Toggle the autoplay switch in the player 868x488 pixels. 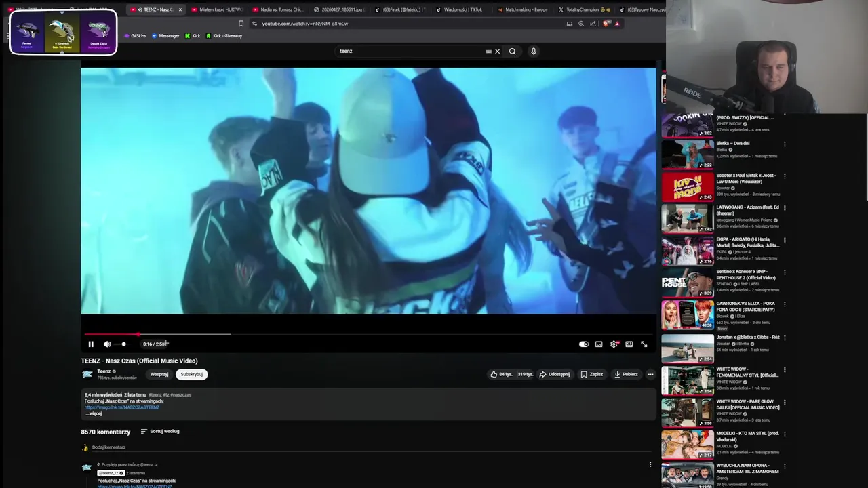pos(584,344)
